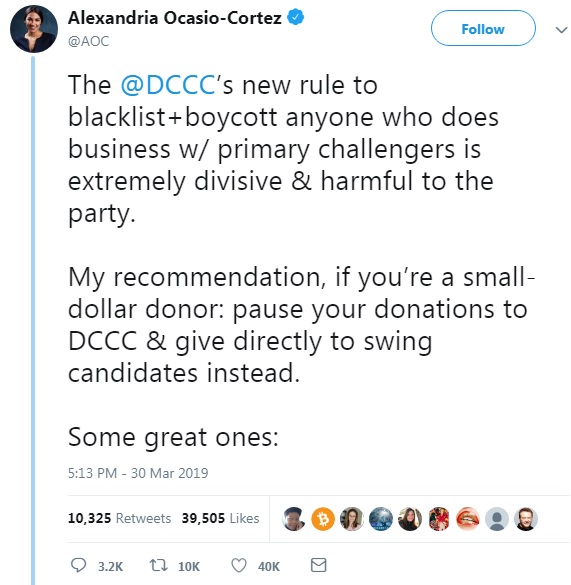Open the @AOC handle link

click(x=88, y=41)
